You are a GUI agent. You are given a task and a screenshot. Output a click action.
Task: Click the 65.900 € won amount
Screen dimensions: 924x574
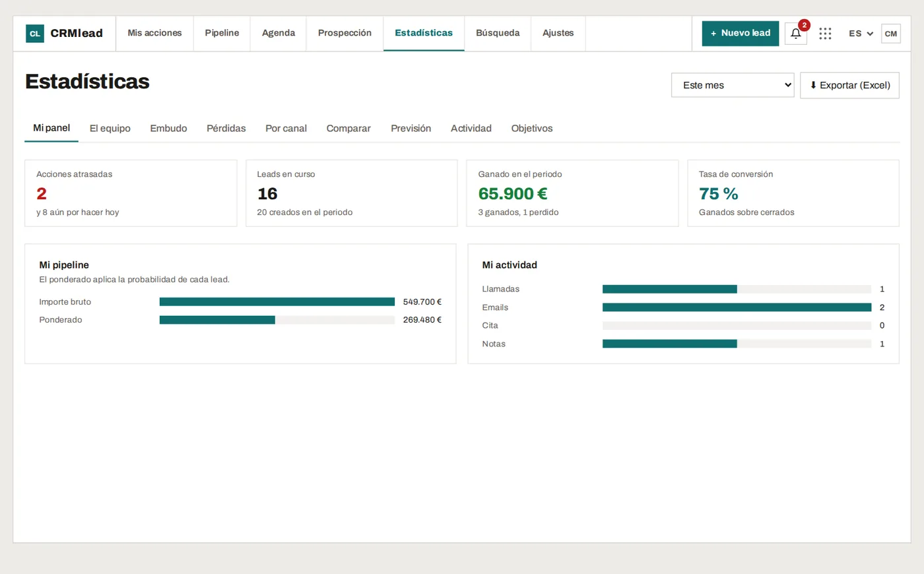point(513,193)
